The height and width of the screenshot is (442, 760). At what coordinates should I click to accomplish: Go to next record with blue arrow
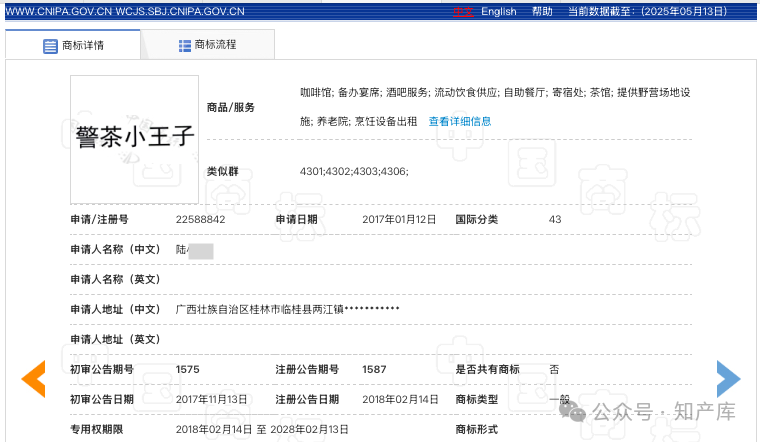click(728, 379)
